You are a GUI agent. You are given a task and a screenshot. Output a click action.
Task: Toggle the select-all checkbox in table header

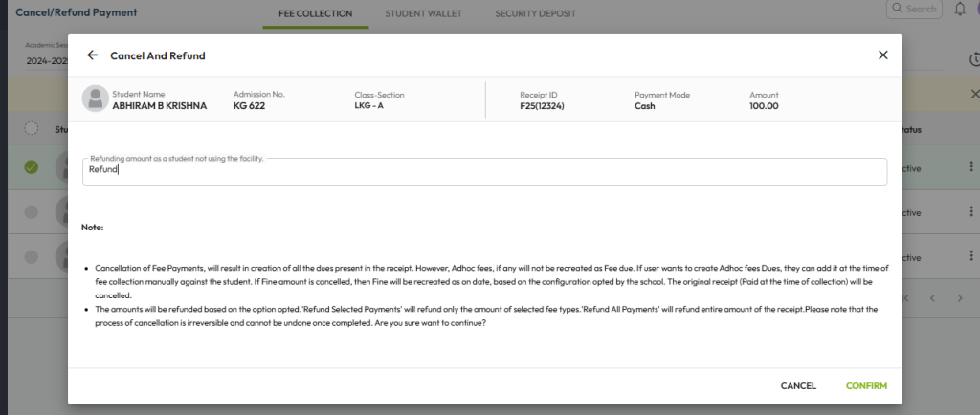[31, 129]
